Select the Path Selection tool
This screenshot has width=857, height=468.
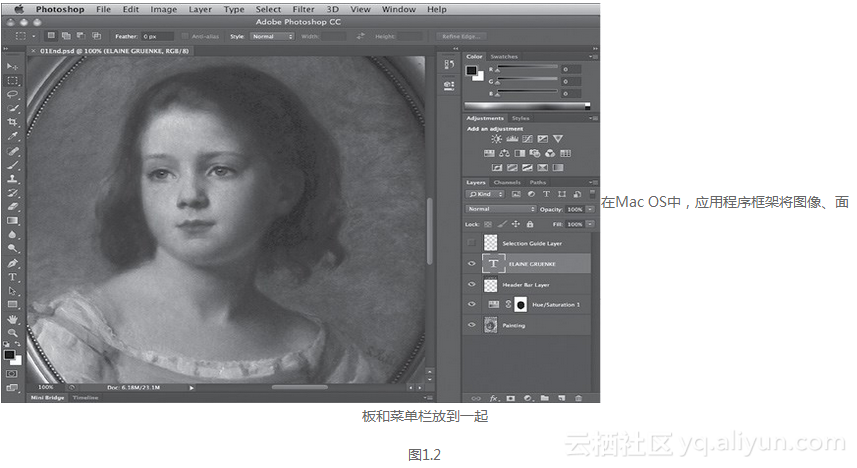click(x=12, y=291)
